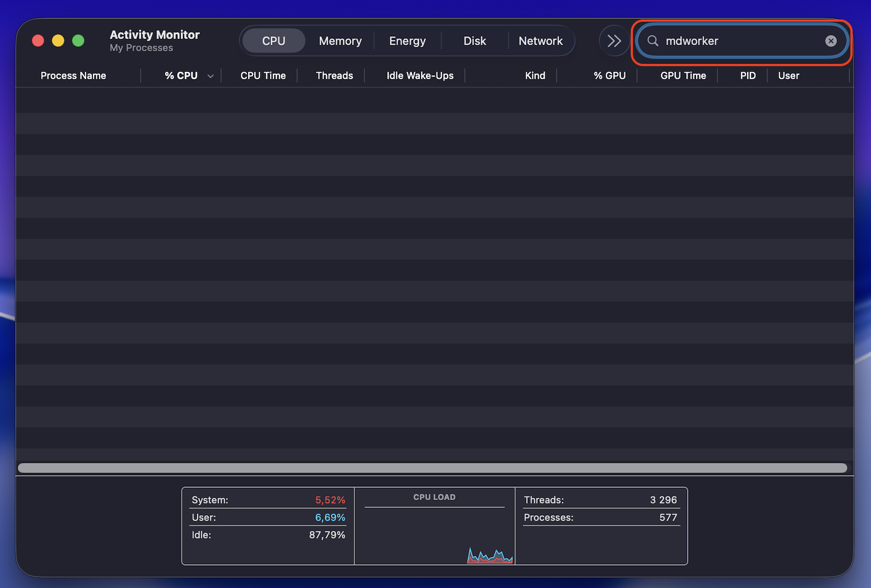Click the My Processes subtitle
The height and width of the screenshot is (588, 871).
pos(141,48)
